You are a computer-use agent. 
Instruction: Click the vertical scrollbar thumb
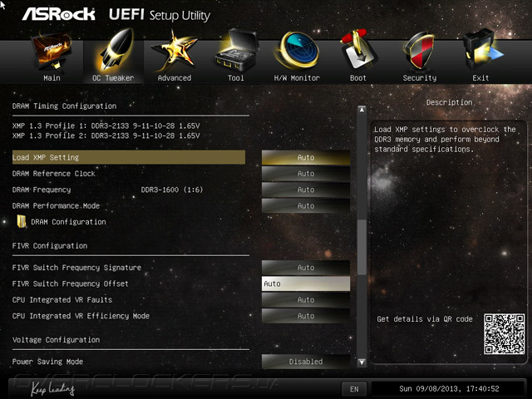click(x=362, y=247)
